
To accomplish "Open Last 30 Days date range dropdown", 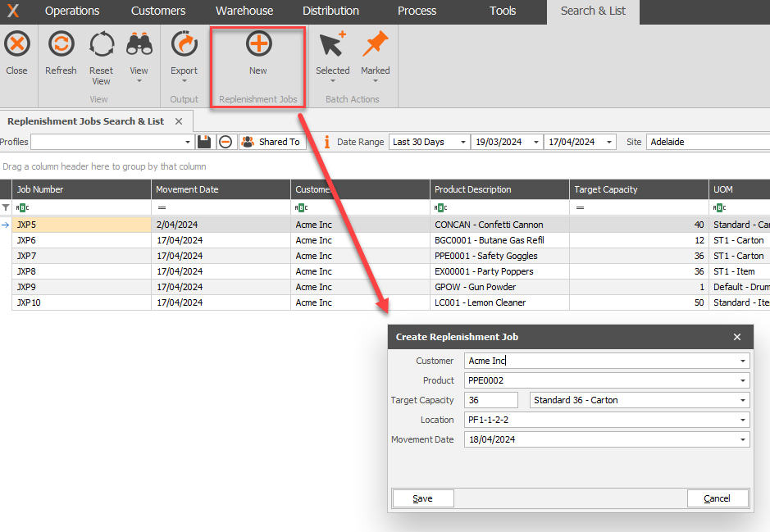I will (462, 142).
